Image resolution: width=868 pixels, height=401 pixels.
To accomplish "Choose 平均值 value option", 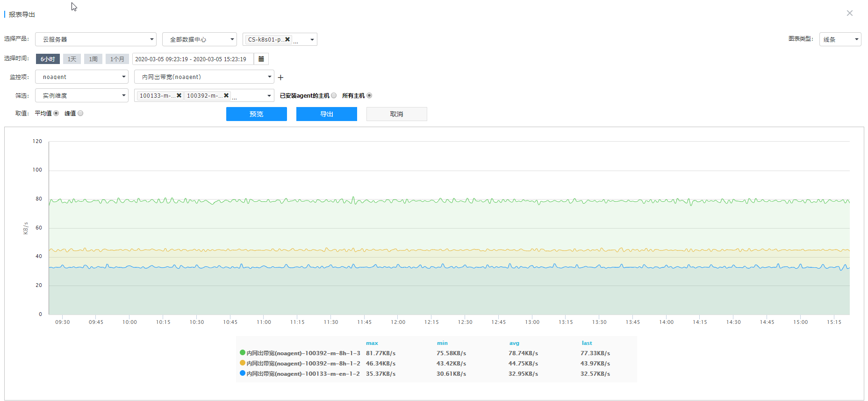I will pyautogui.click(x=56, y=113).
